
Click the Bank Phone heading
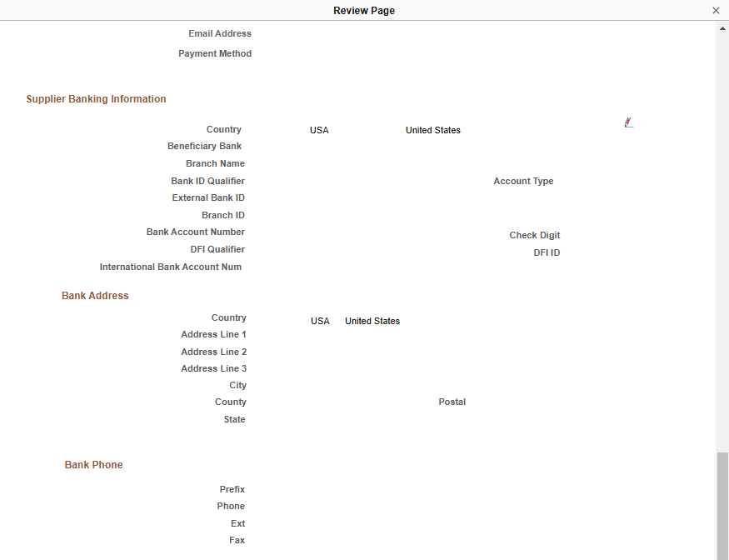tap(93, 465)
